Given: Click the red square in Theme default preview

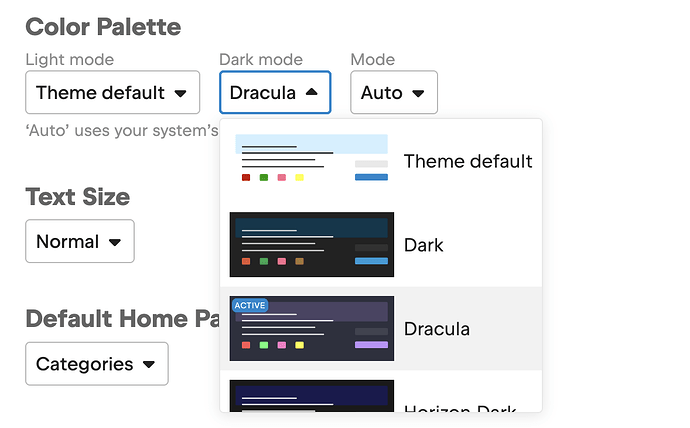Looking at the screenshot, I should [x=246, y=178].
